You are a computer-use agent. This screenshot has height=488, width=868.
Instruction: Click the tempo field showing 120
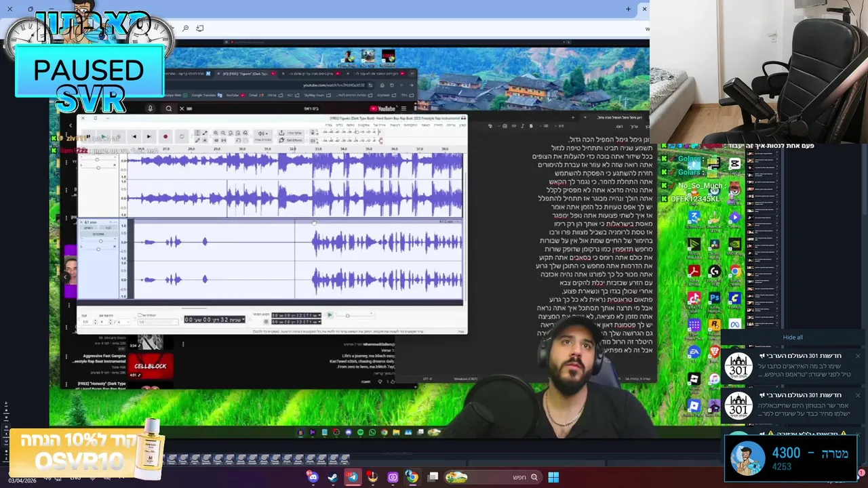[x=86, y=322]
